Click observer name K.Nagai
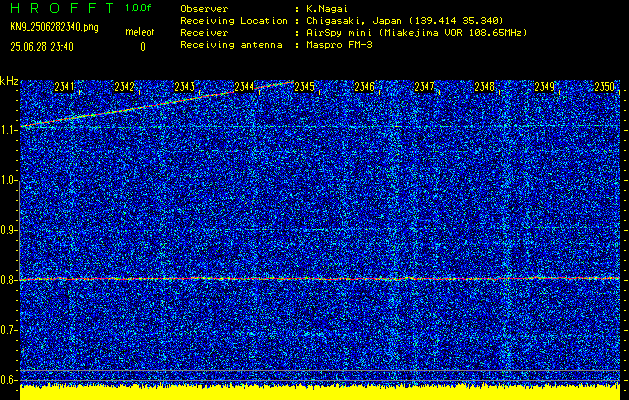Image resolution: width=629 pixels, height=400 pixels. [x=327, y=9]
